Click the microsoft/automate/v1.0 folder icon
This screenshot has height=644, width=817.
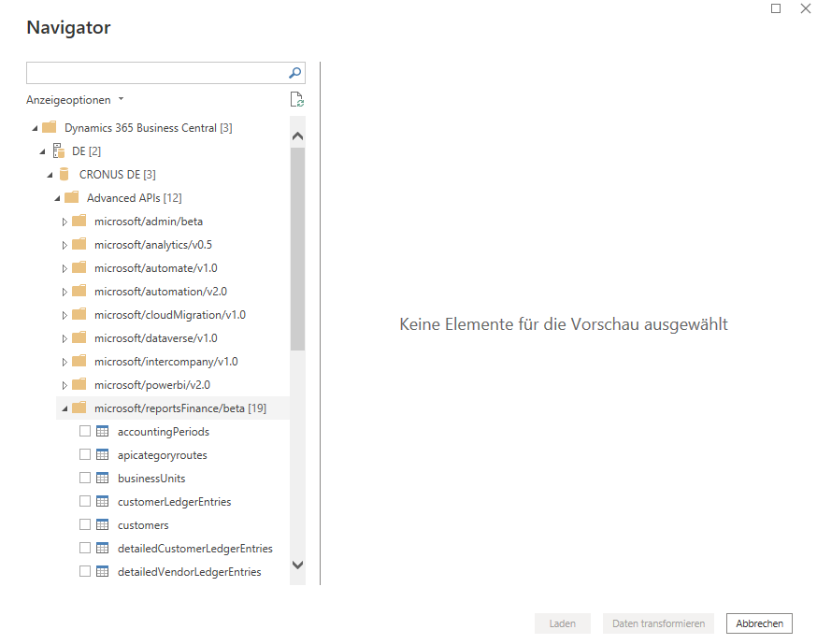point(79,268)
